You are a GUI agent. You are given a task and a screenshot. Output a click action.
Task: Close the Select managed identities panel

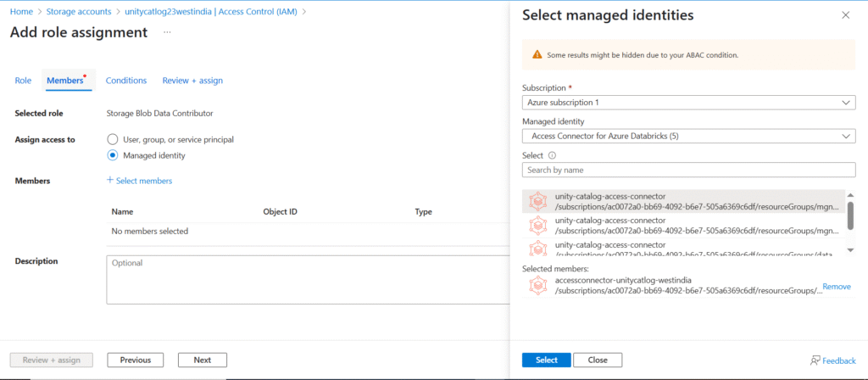point(845,15)
